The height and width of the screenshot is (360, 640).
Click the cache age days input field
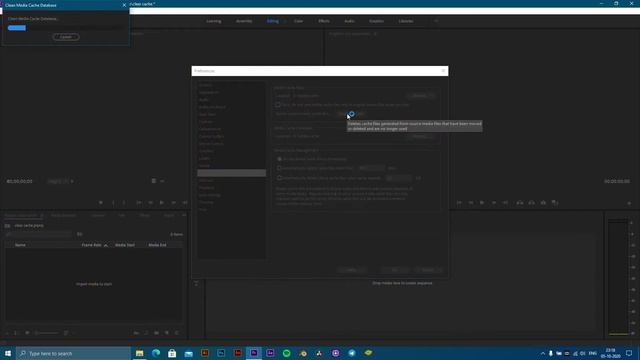click(371, 168)
